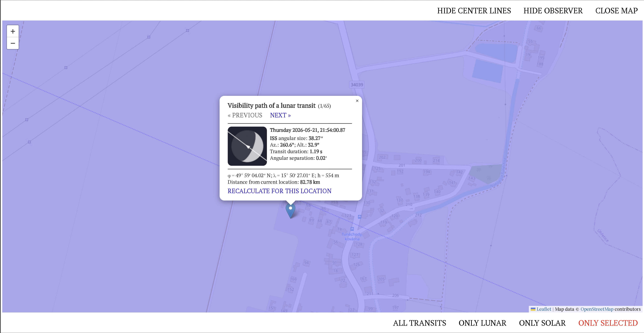Click house number 166 on the map
Viewport: 644px width, 333px height.
pos(293,279)
